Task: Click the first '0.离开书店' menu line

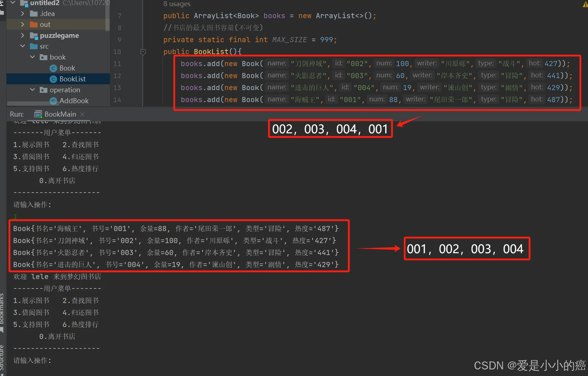Action: click(57, 181)
